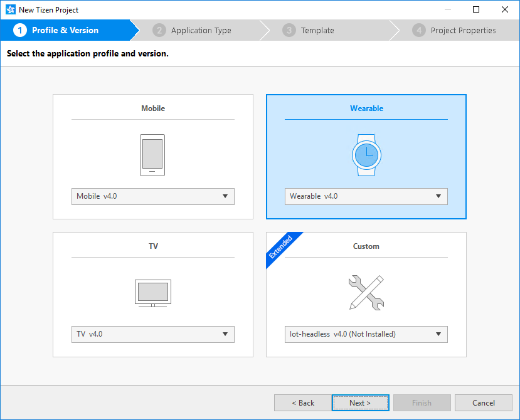Click the Wearable watch icon

pyautogui.click(x=366, y=155)
